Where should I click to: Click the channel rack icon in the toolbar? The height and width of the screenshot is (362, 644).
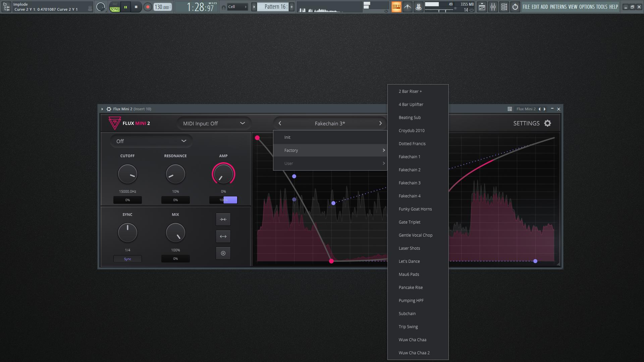click(x=504, y=7)
